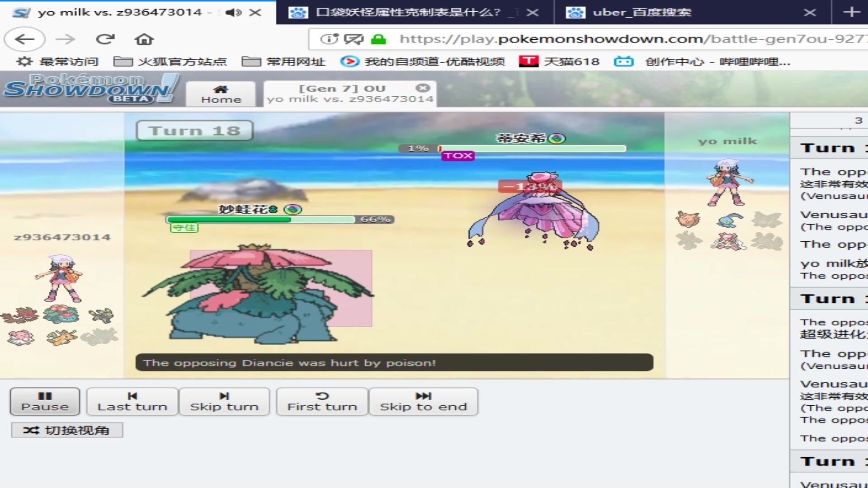Open the 创作中心 - 哔哩哔哩 bookmark
This screenshot has width=868, height=488.
click(702, 61)
